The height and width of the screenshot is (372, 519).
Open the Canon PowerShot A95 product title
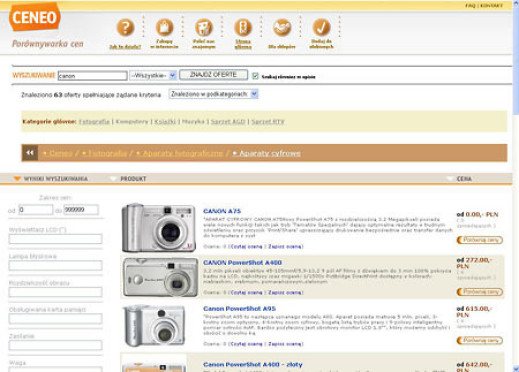pos(239,309)
